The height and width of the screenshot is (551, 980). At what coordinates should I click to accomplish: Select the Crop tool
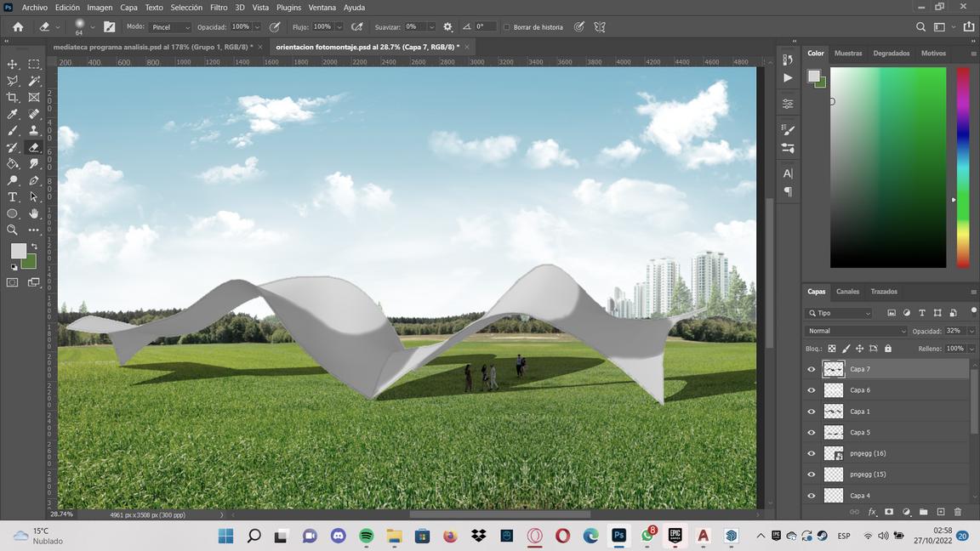click(x=13, y=98)
